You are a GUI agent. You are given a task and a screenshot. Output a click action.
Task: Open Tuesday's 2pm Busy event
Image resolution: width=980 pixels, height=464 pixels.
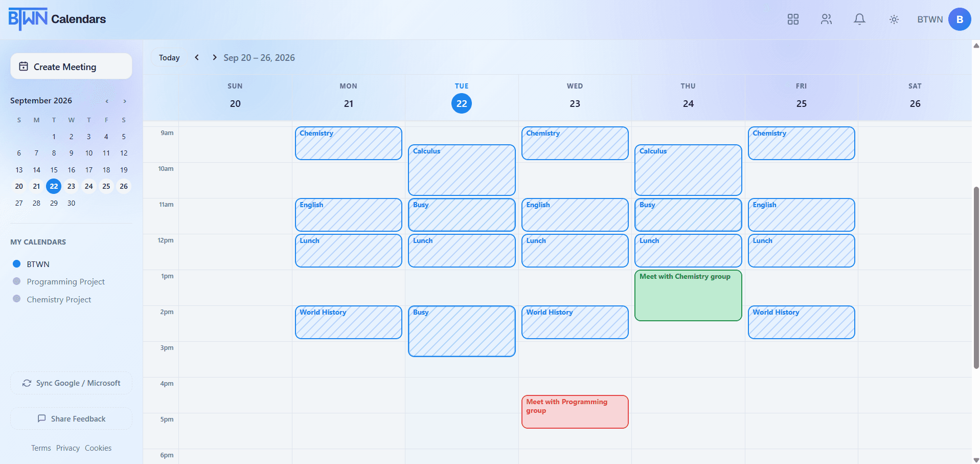(x=462, y=331)
